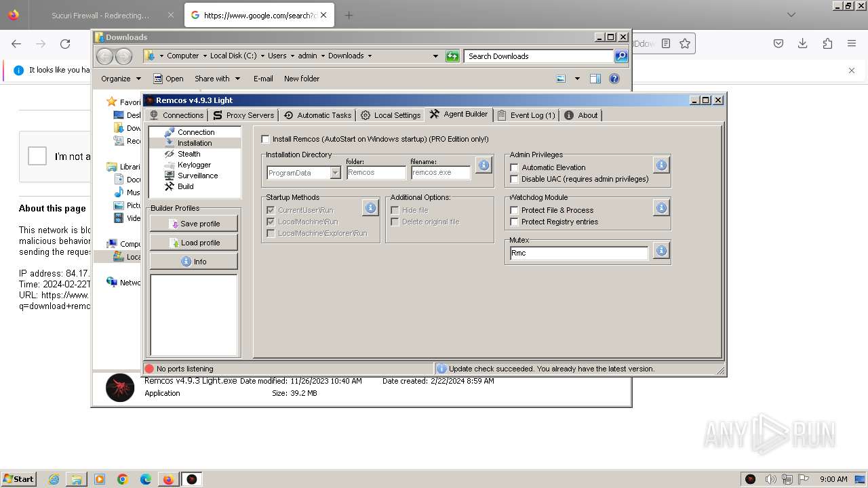Screen dimensions: 868x488
Task: Click the builder profiles Info button
Action: click(194, 262)
